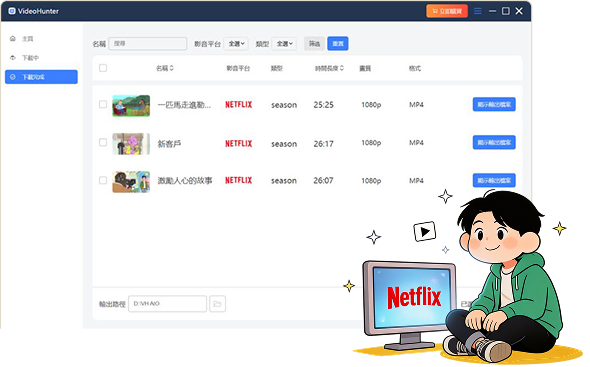
Task: Show output file for the 25:25 video
Action: (494, 104)
